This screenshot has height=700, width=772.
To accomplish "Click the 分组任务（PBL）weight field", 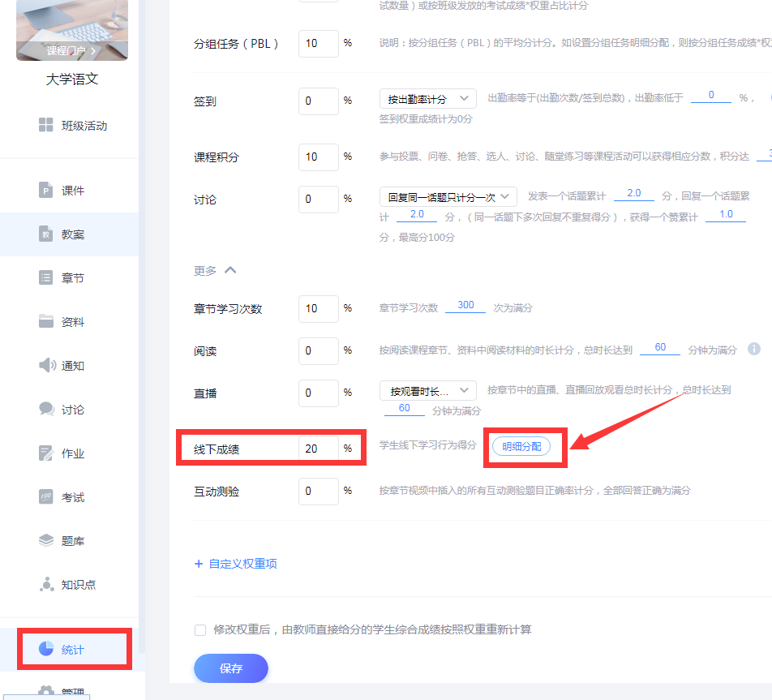I will coord(318,43).
